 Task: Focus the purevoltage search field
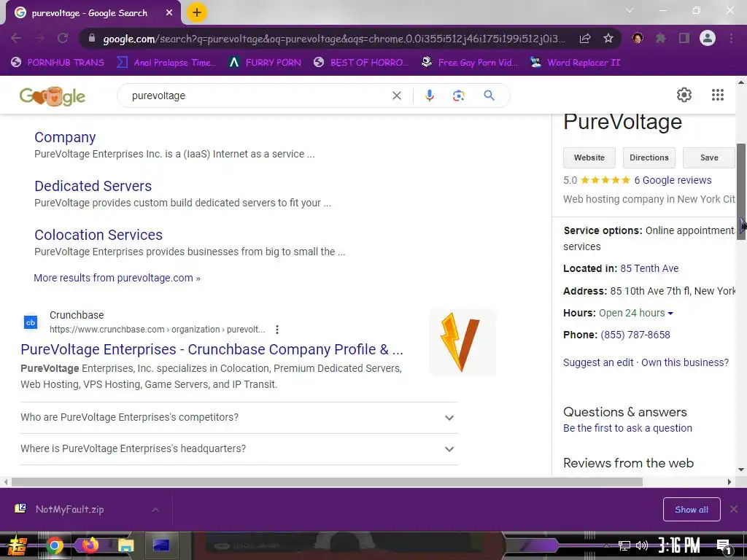tap(258, 96)
